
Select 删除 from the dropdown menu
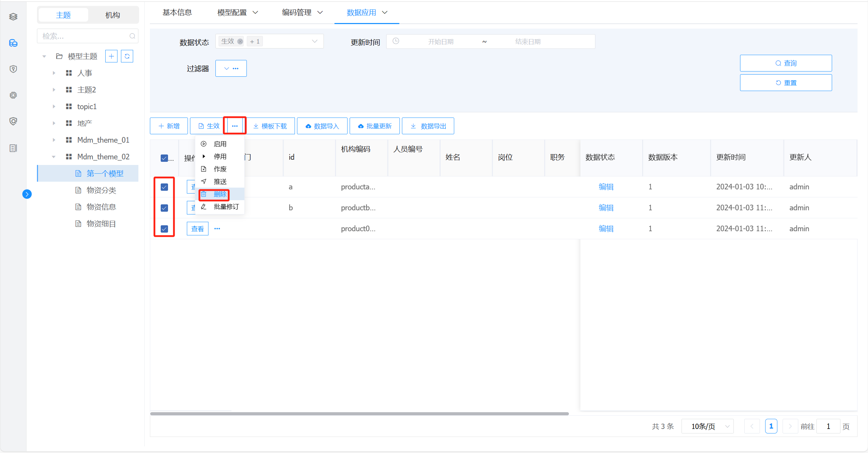(220, 194)
